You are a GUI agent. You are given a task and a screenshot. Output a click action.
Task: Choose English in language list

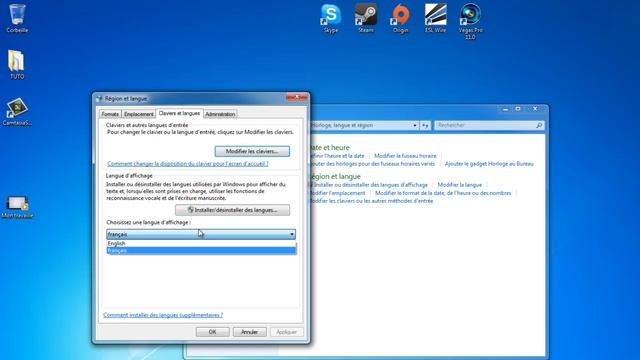click(201, 243)
